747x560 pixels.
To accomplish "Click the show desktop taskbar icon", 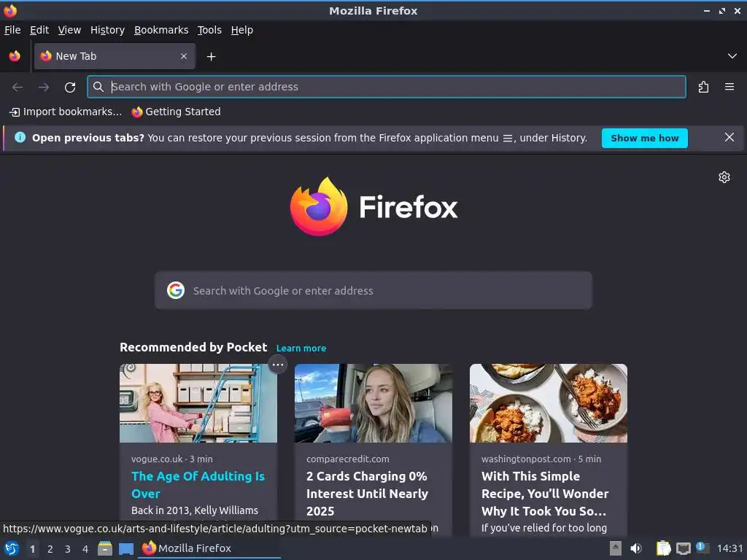I will point(125,548).
